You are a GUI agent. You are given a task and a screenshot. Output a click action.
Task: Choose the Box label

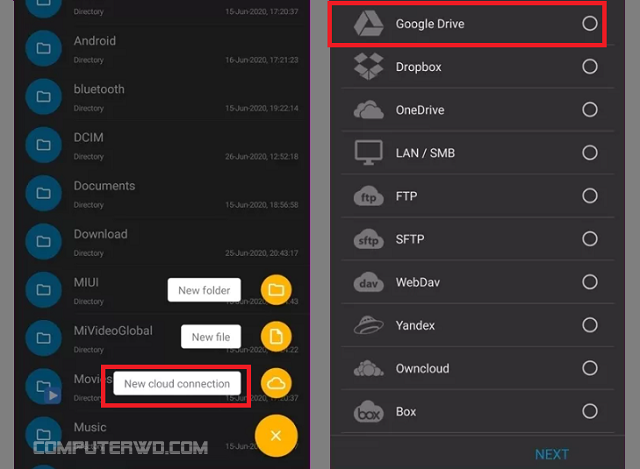click(406, 411)
